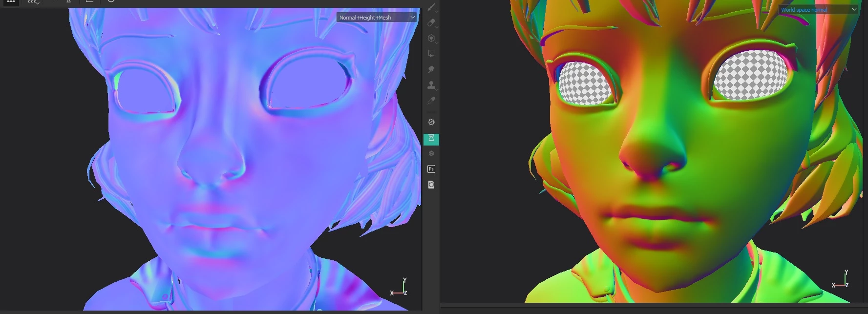Select the Projection tool

(x=431, y=38)
